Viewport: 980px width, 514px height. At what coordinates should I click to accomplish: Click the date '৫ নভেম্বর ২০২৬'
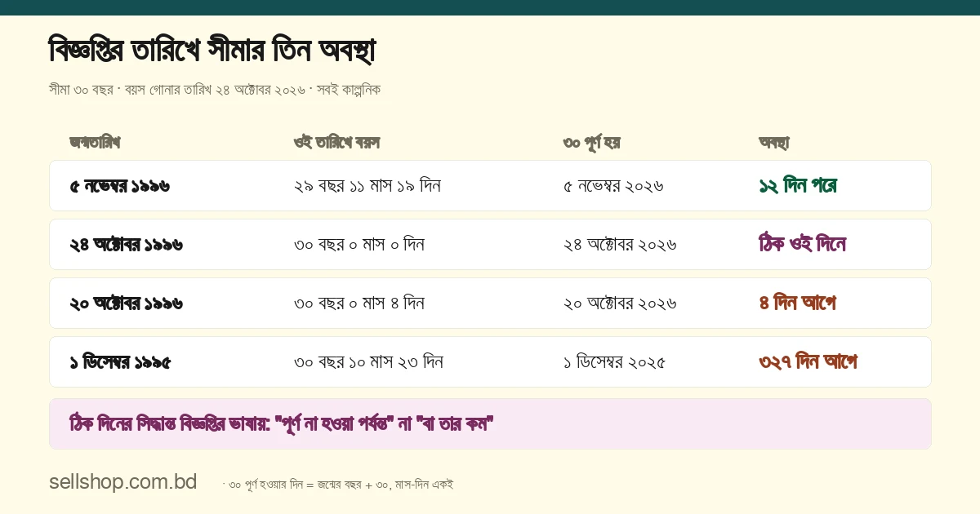coord(613,186)
